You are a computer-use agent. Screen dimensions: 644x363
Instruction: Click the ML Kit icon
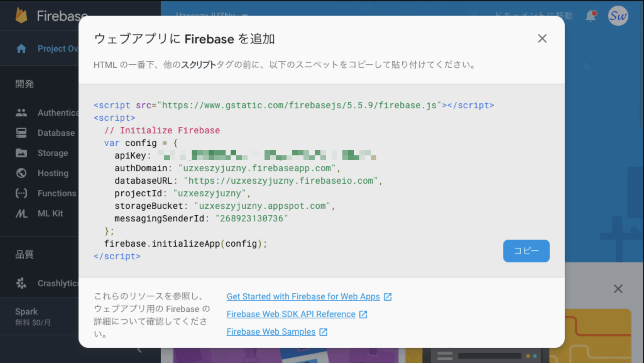click(21, 214)
